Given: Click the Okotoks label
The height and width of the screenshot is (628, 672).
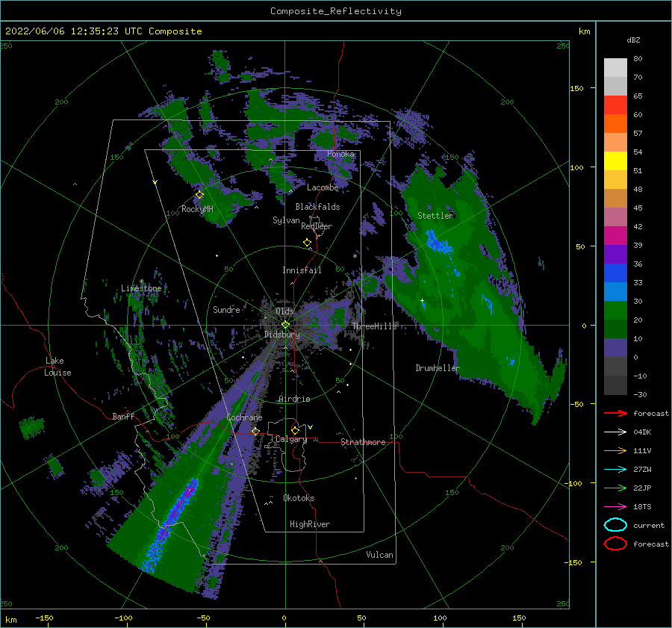Looking at the screenshot, I should tap(299, 498).
